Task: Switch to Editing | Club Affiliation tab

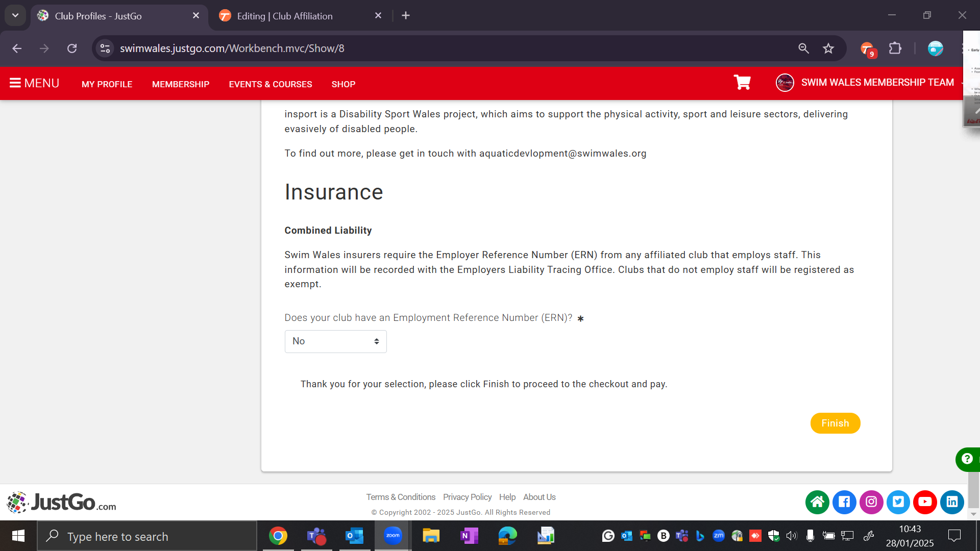Action: (300, 16)
